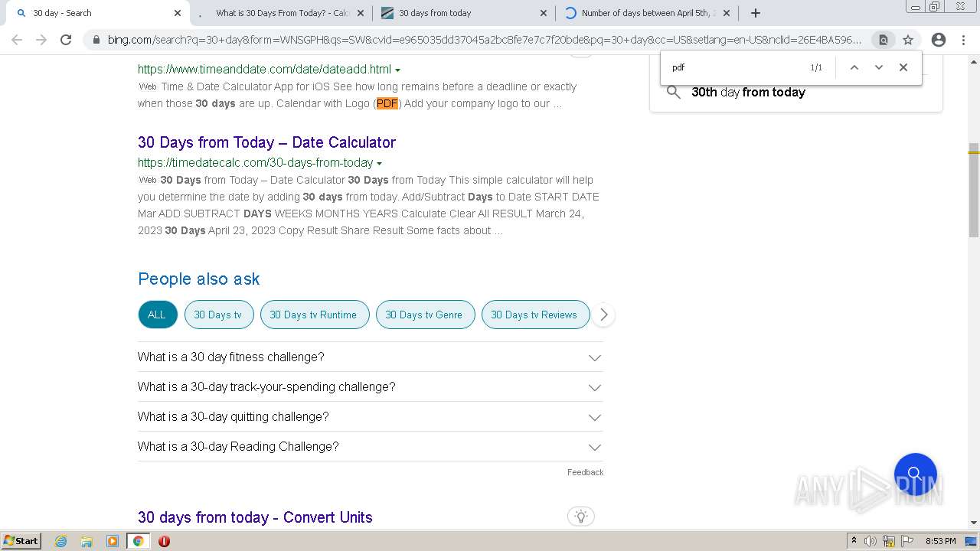Expand 'What is a 30 day fitness challenge?'
Image resolution: width=980 pixels, height=551 pixels.
(371, 357)
